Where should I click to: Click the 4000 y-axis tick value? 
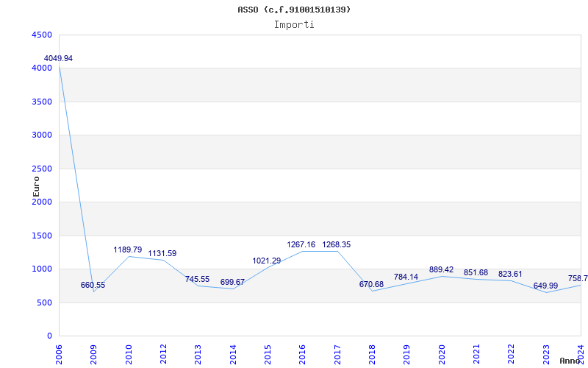(x=43, y=68)
